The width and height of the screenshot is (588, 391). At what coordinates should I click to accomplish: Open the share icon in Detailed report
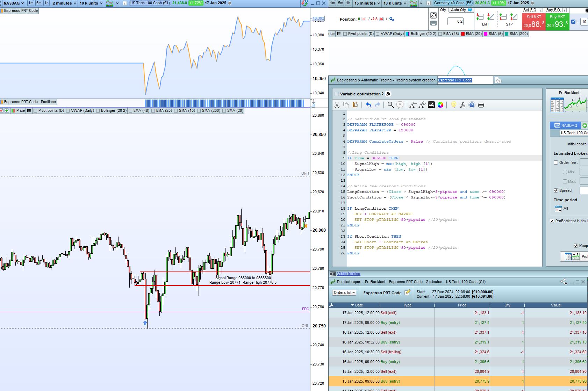[x=564, y=282]
